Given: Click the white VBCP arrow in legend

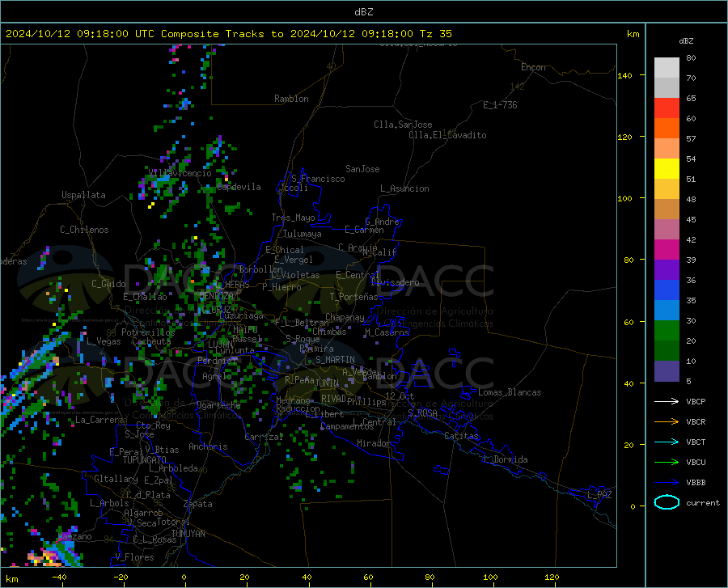Looking at the screenshot, I should tap(667, 401).
